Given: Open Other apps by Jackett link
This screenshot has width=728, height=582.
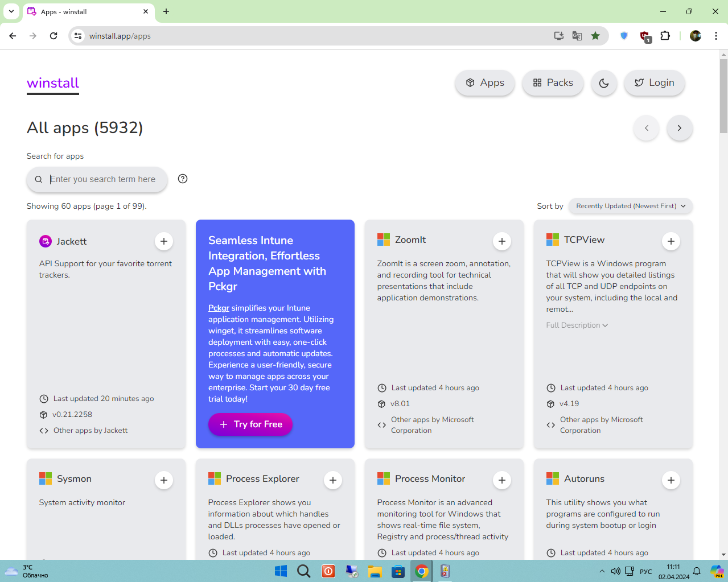Looking at the screenshot, I should pyautogui.click(x=91, y=431).
